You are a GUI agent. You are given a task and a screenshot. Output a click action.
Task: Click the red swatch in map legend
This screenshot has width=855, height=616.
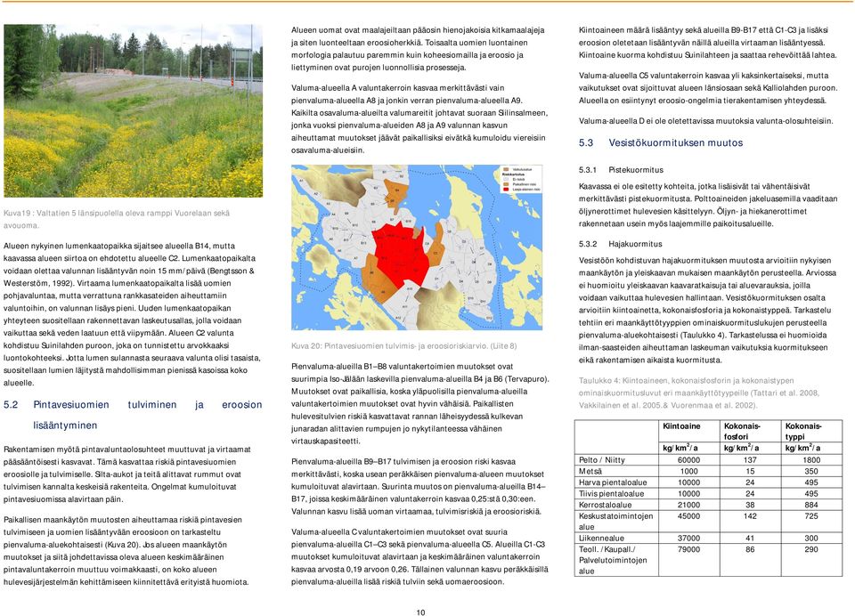(x=506, y=189)
